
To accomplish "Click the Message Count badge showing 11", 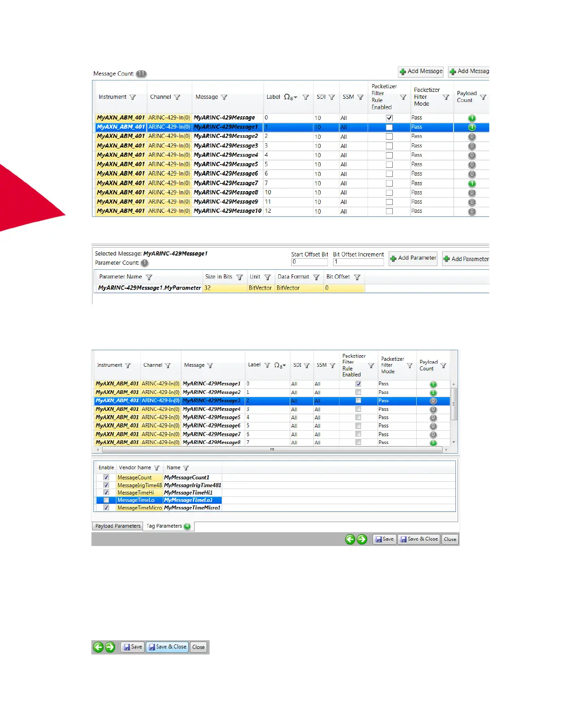I will (x=141, y=74).
